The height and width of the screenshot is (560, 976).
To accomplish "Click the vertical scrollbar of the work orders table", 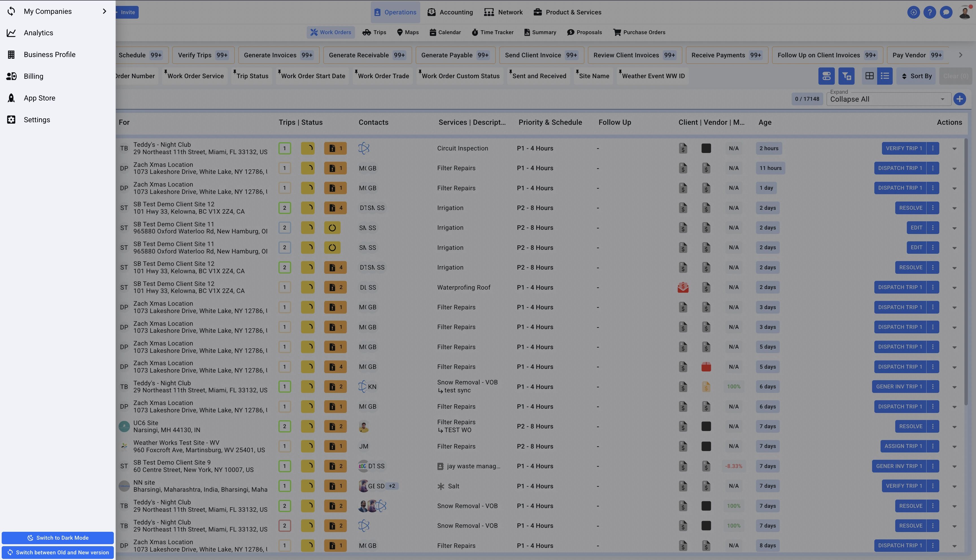I will tap(966, 269).
